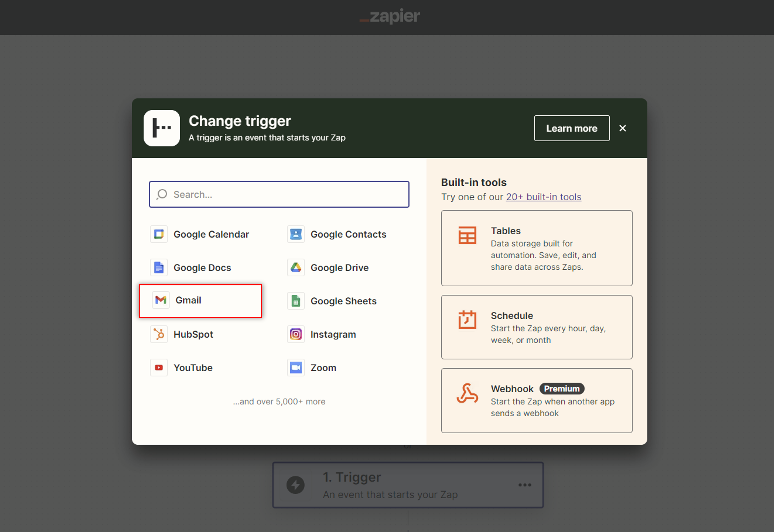
Task: Close the Change trigger dialog
Action: click(x=622, y=128)
